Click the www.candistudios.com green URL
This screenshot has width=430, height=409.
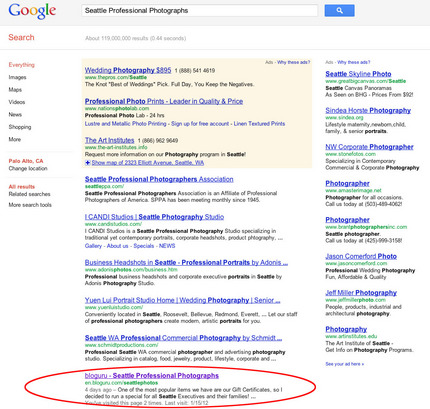113,224
